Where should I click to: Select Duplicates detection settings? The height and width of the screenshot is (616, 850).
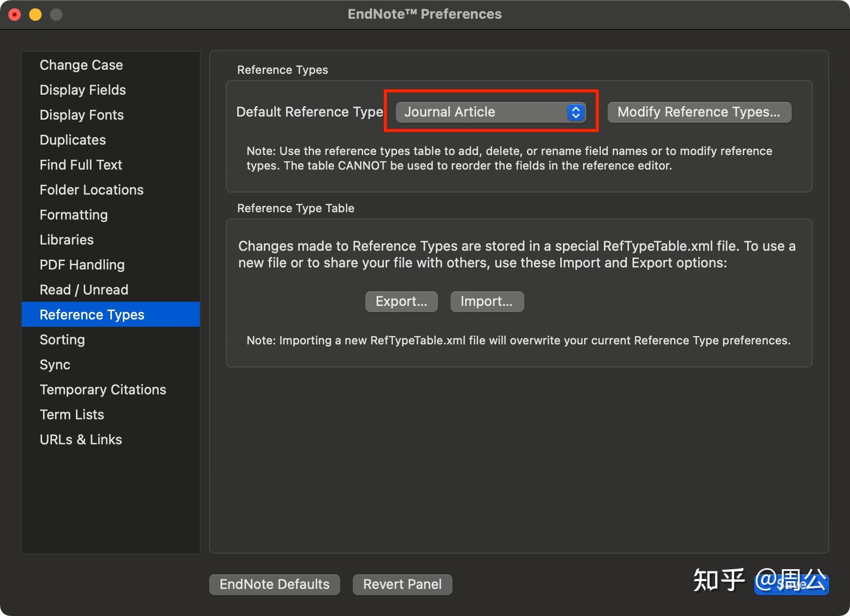[72, 139]
